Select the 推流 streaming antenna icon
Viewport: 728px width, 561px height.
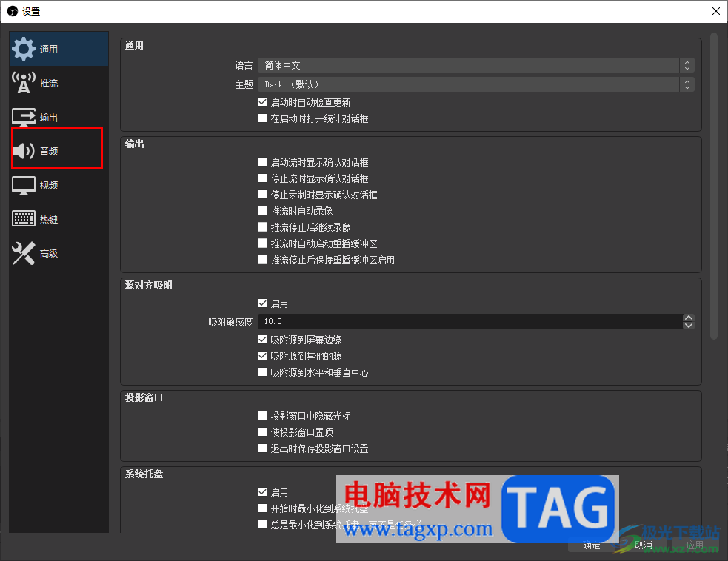coord(23,83)
